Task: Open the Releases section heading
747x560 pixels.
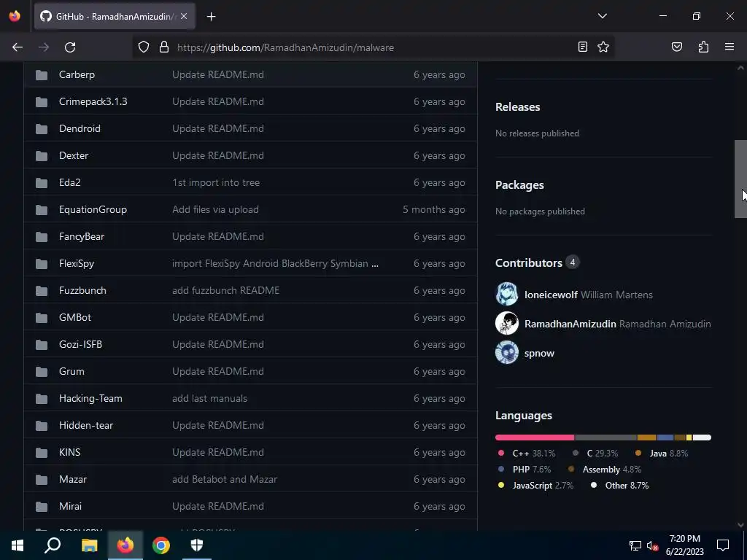Action: [517, 106]
